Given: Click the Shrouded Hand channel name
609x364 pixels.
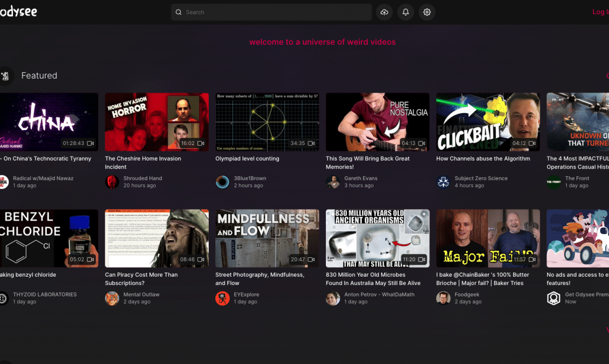Looking at the screenshot, I should pos(143,178).
